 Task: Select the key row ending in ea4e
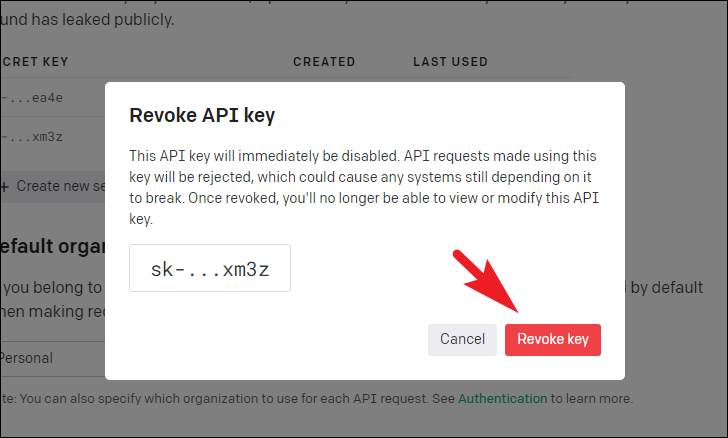[x=52, y=98]
